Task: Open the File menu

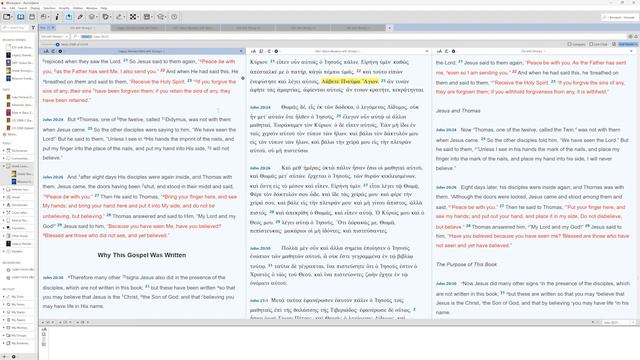Action: point(4,8)
